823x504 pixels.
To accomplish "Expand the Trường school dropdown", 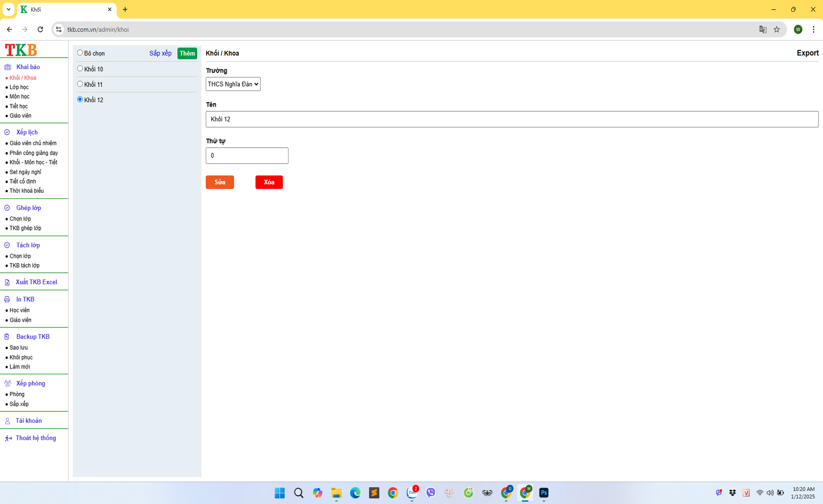I will click(233, 84).
